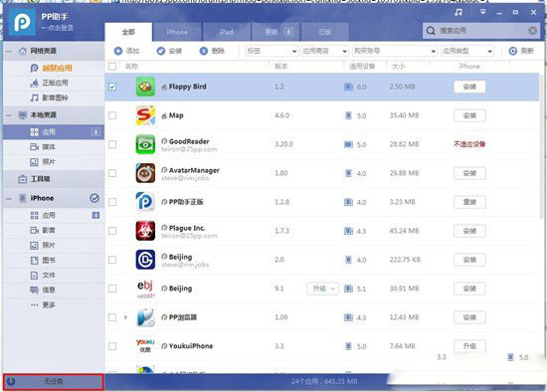Check the YoukuiPhone row checkbox
The height and width of the screenshot is (392, 547).
coord(112,346)
